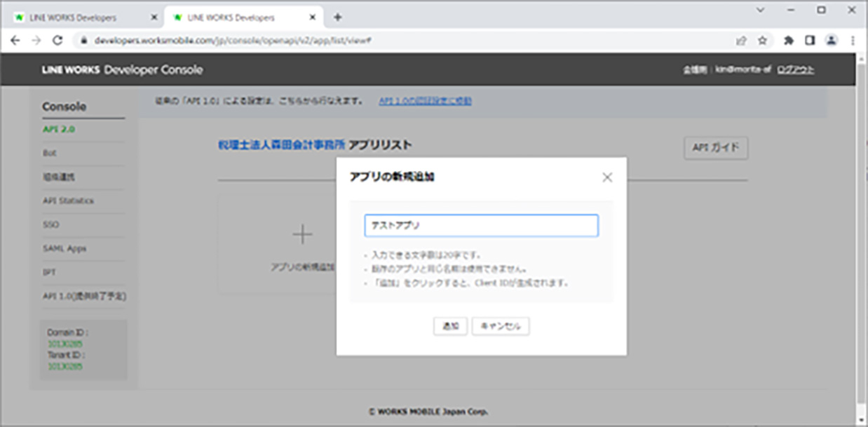Screen dimensions: 868x427
Task: Click the ログアウト link
Action: [795, 70]
